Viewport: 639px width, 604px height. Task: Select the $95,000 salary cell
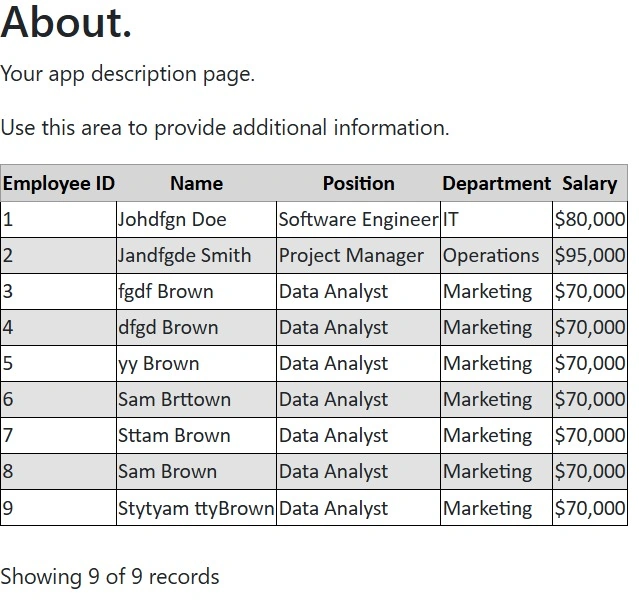pyautogui.click(x=590, y=256)
